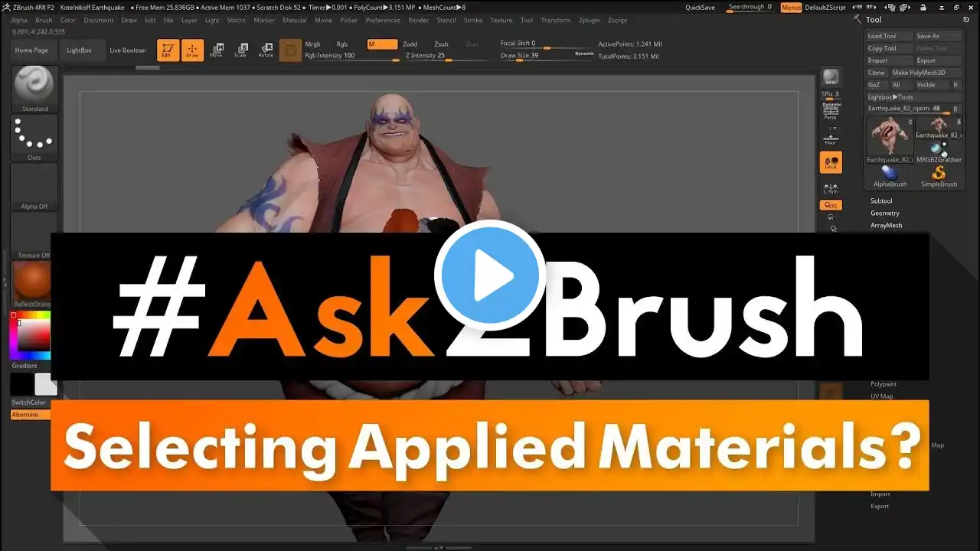Screen dimensions: 980x551
Task: Click the Clone button
Action: pyautogui.click(x=877, y=73)
